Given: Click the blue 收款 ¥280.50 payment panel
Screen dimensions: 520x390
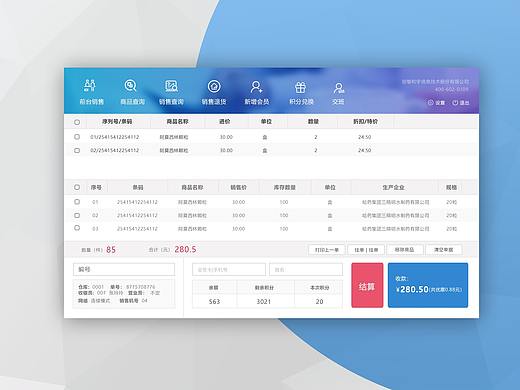Looking at the screenshot, I should coord(428,285).
